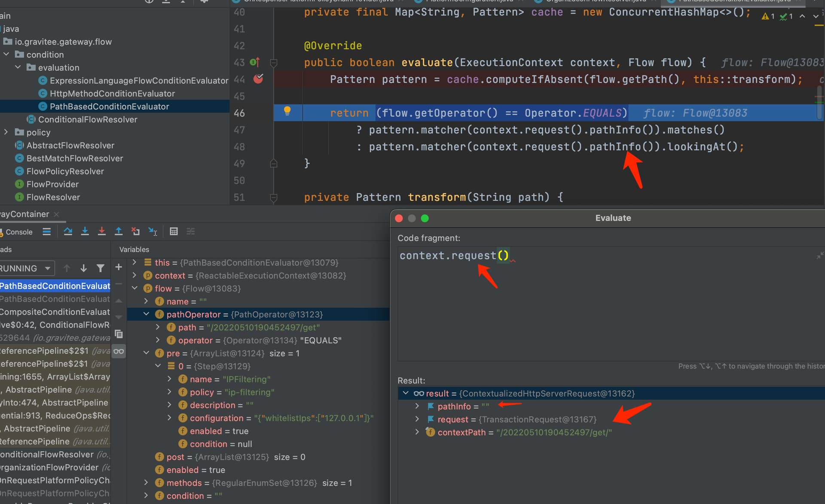
Task: Toggle the watches glasses icon
Action: 119,351
